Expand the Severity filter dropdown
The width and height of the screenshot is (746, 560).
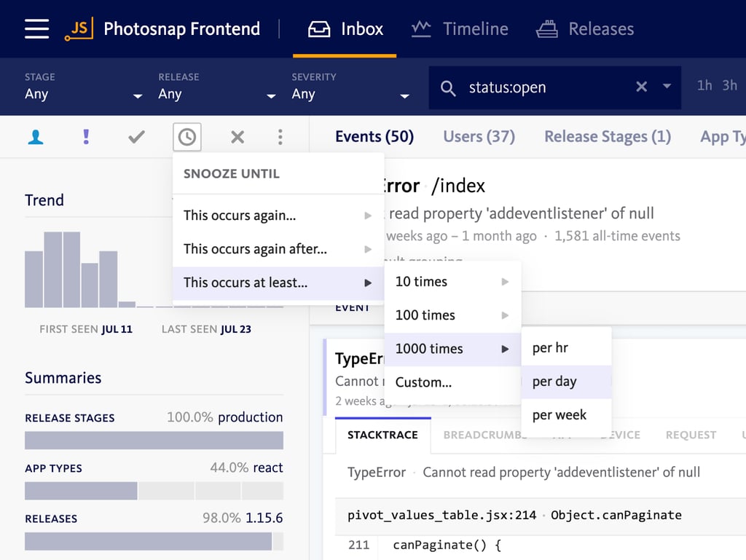(350, 87)
